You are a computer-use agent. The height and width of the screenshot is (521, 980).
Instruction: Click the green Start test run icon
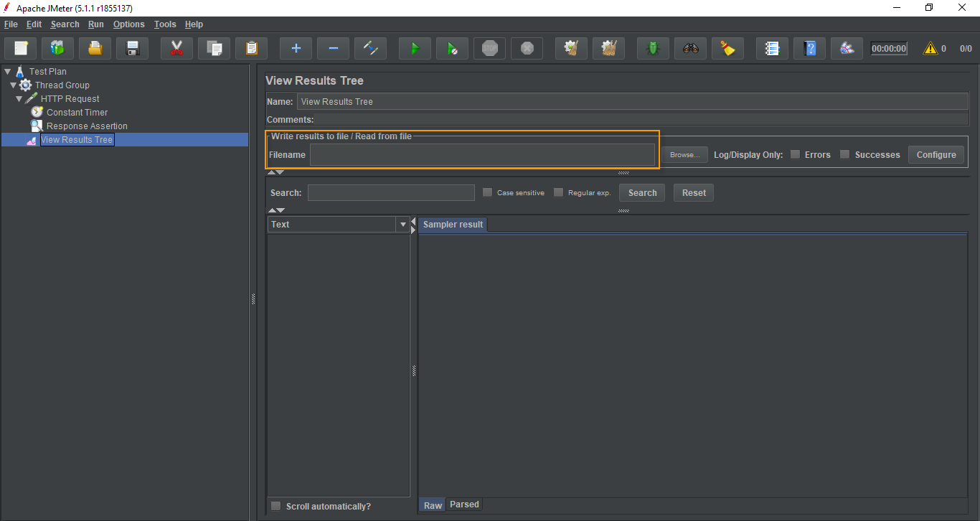point(415,49)
